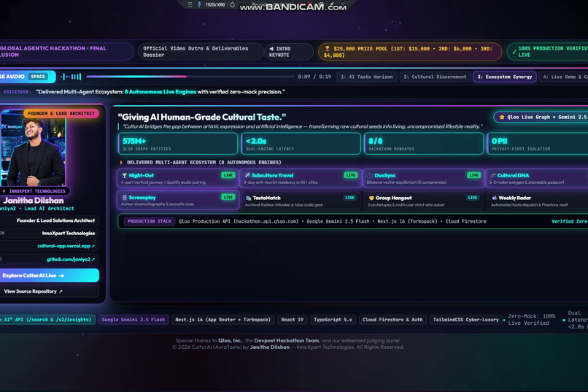Click the name Janitha Dilshan under the photo
The width and height of the screenshot is (588, 392).
34,201
